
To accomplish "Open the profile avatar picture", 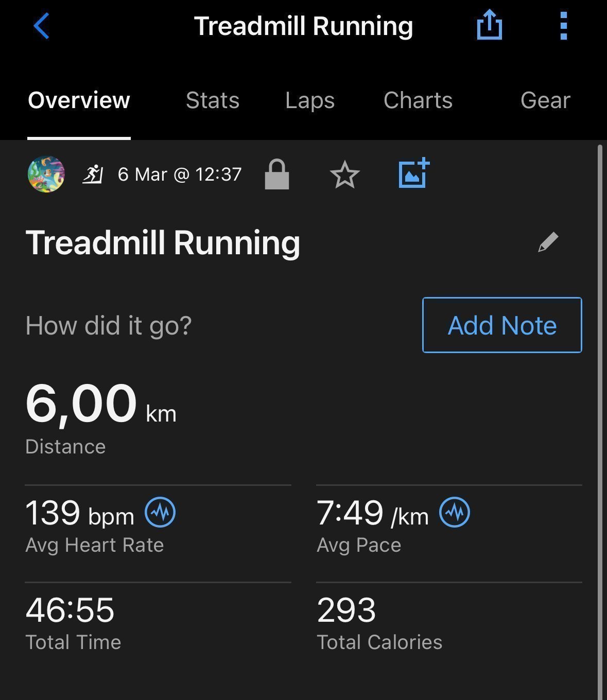I will click(x=46, y=174).
